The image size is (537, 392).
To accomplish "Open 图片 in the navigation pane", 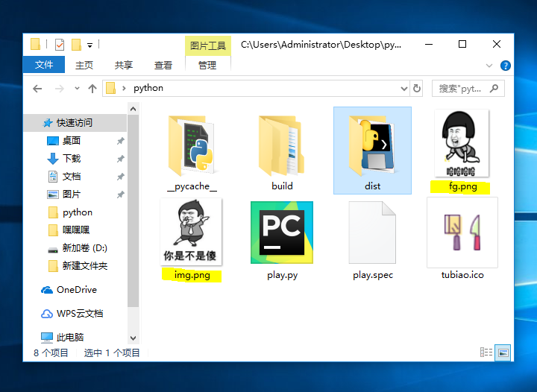I will [x=72, y=195].
